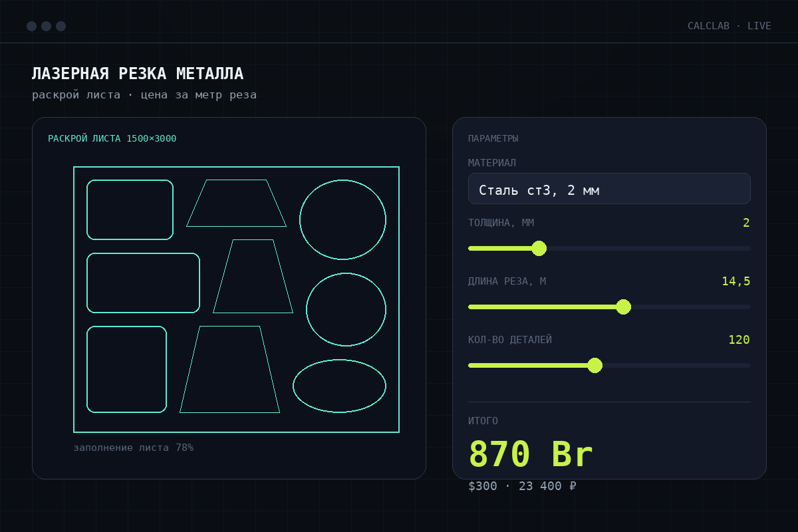
Task: Click the first window control dot
Action: coord(31,26)
